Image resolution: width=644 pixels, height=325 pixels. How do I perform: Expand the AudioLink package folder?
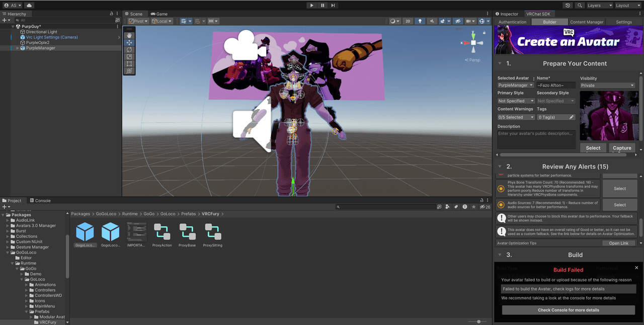coord(8,220)
